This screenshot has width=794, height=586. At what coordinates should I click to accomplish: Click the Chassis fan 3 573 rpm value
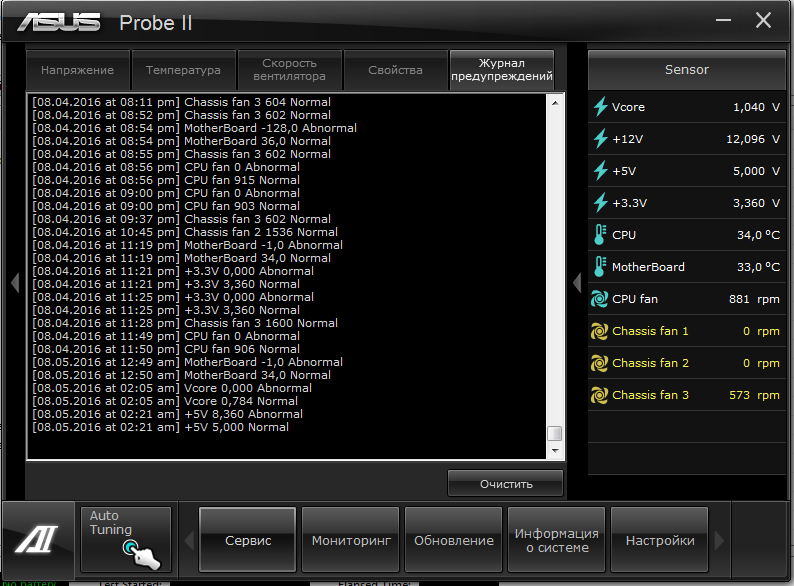[x=754, y=395]
